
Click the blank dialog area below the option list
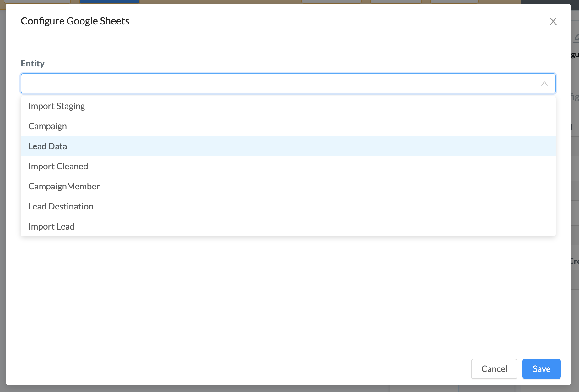(x=283, y=292)
